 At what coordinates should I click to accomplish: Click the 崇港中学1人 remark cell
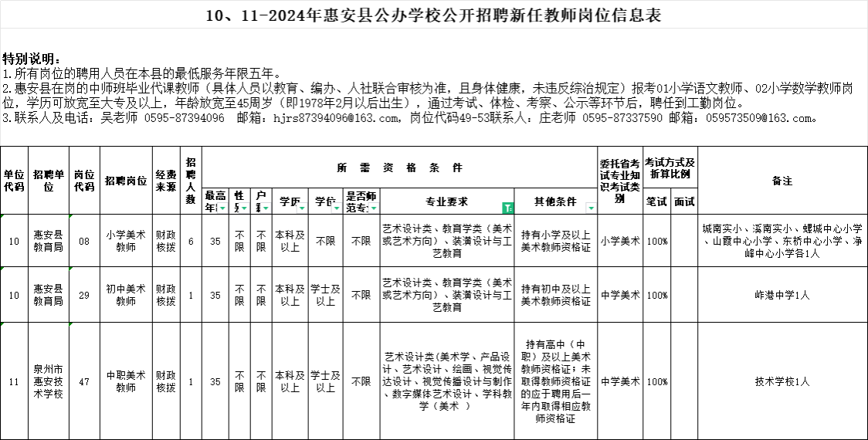pos(782,295)
